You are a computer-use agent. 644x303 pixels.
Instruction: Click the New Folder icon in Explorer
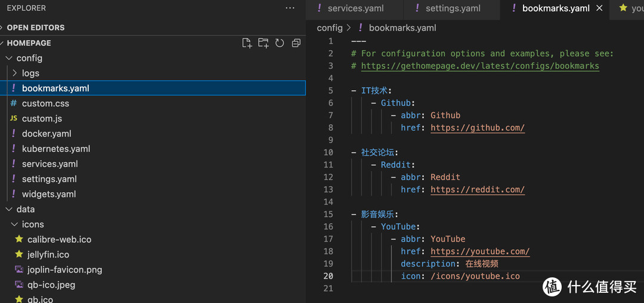263,43
